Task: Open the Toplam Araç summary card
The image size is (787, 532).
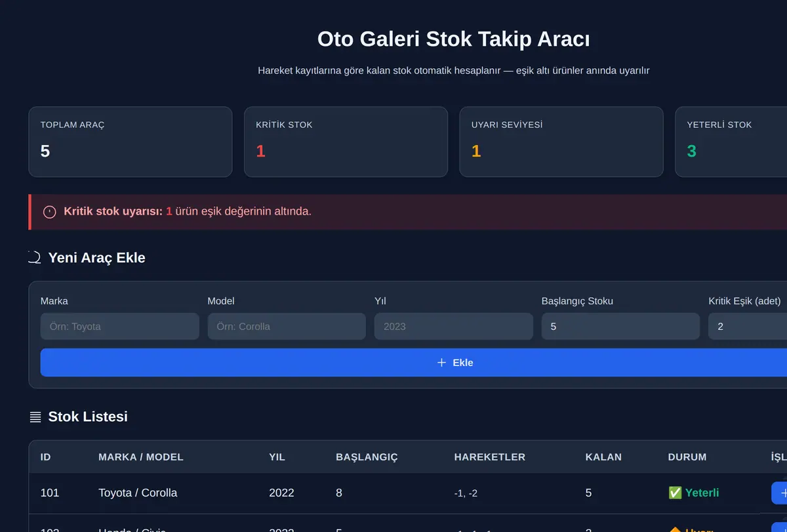Action: pyautogui.click(x=131, y=142)
